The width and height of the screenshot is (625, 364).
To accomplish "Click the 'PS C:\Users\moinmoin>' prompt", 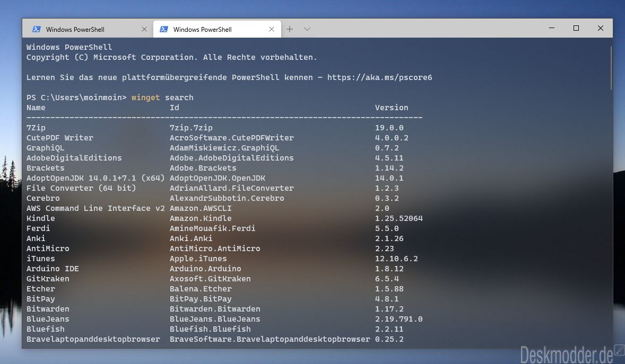I will tap(76, 97).
